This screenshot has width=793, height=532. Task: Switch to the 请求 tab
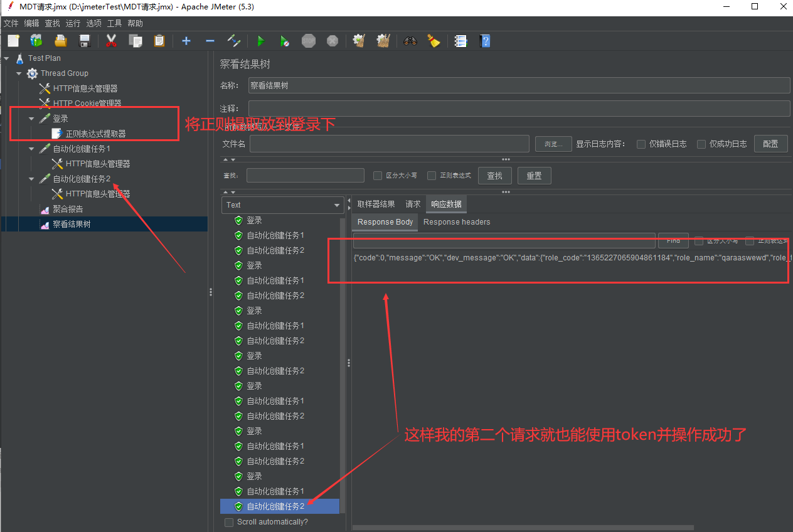pos(413,205)
